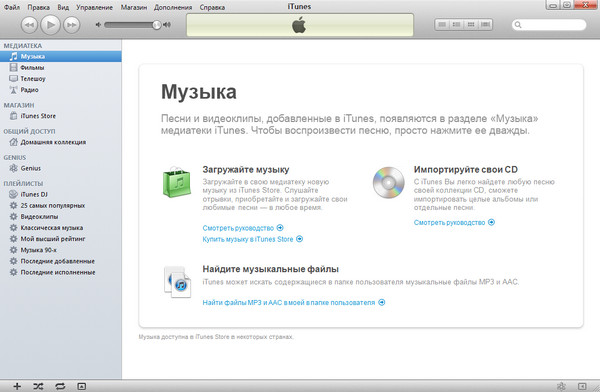Click Найти файлы MP3 и AAC link
This screenshot has width=600, height=392.
coord(294,302)
